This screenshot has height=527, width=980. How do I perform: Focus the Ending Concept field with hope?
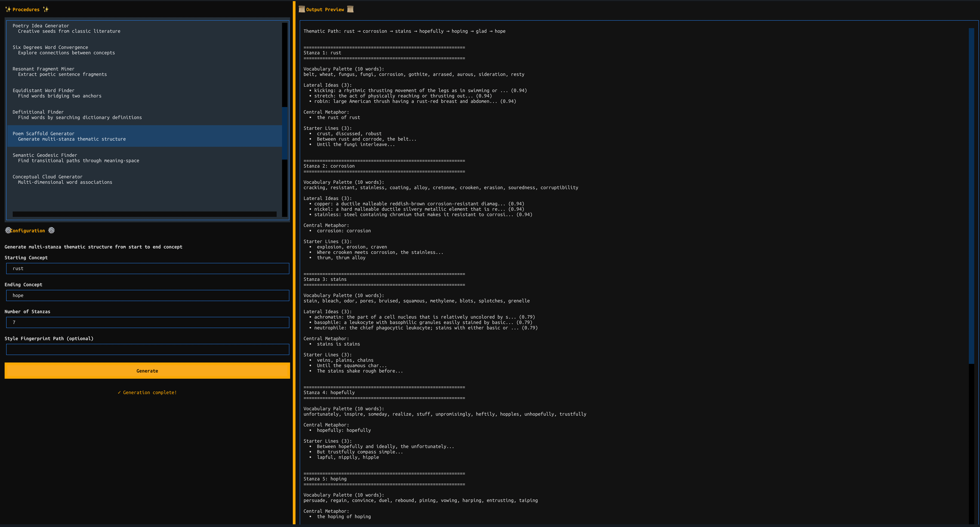tap(148, 295)
